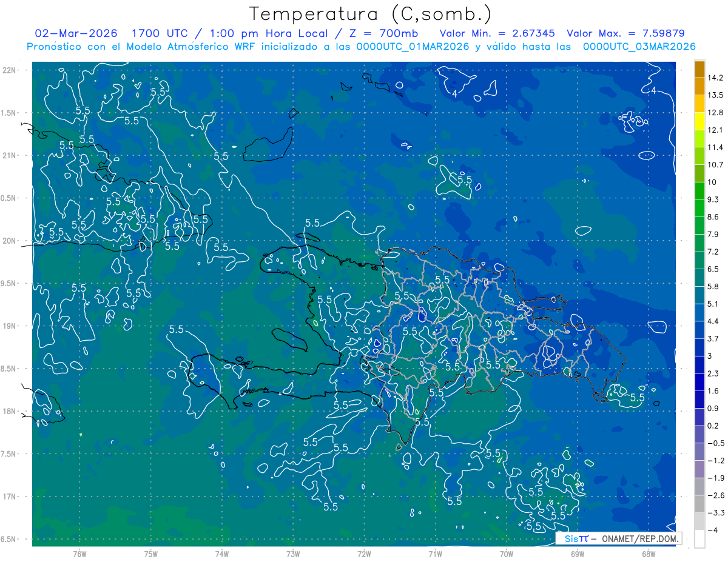The width and height of the screenshot is (728, 562).
Task: Click the colorbar label "-3.3"
Action: point(715,513)
